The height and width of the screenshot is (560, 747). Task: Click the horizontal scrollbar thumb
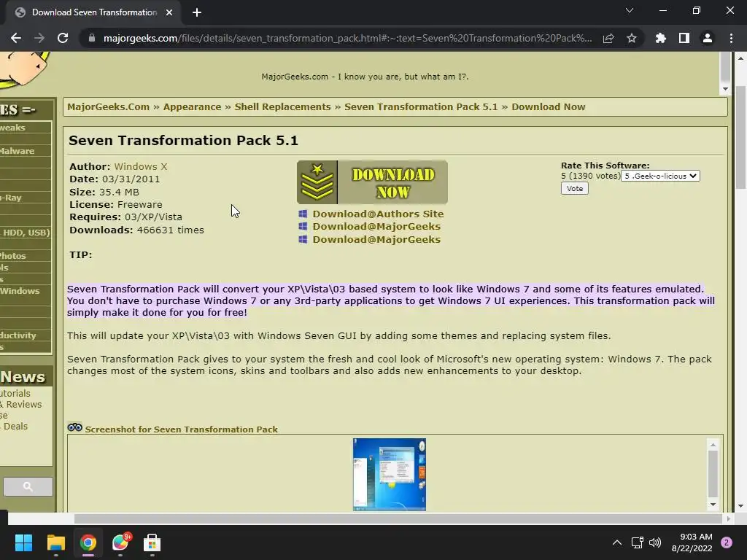tap(398, 518)
